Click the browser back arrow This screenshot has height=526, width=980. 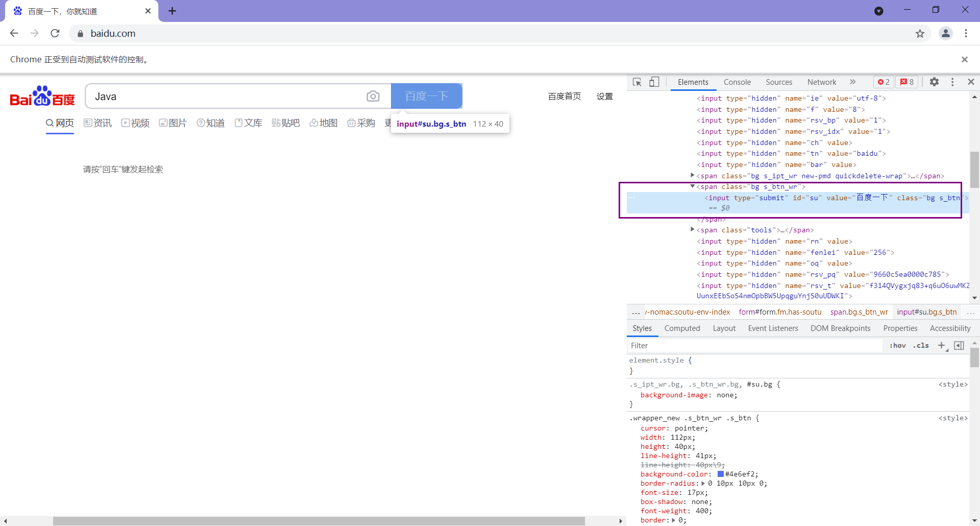(14, 33)
